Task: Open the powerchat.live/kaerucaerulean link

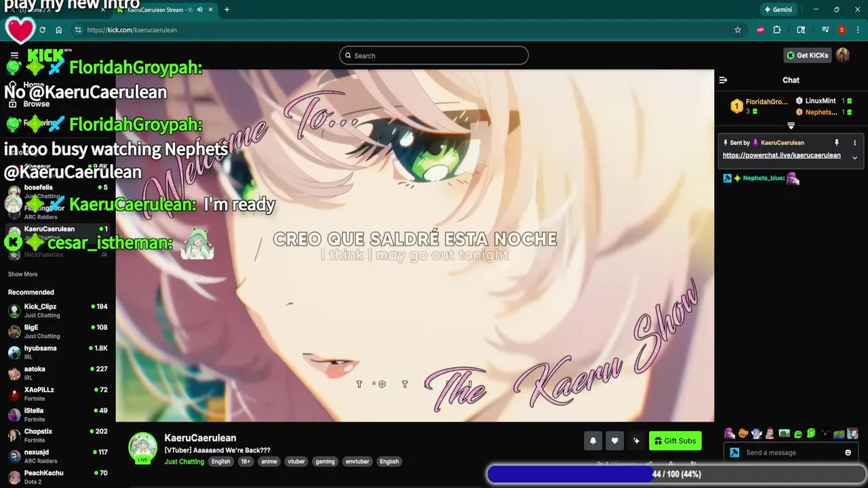Action: tap(781, 155)
